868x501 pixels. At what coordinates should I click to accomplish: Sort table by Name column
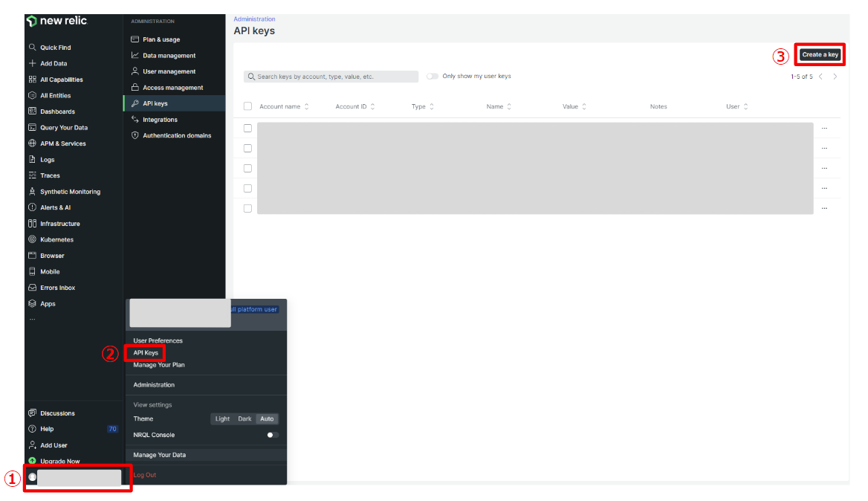coord(499,107)
